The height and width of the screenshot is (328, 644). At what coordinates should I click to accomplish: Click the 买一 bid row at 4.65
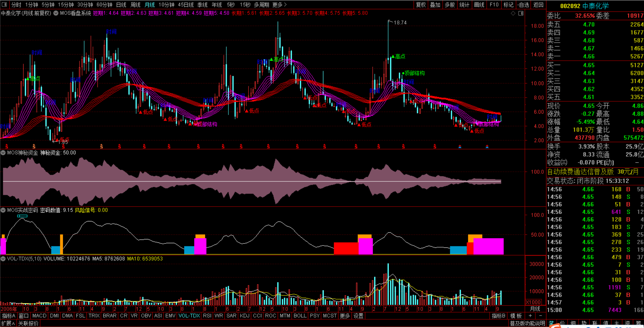coord(595,65)
